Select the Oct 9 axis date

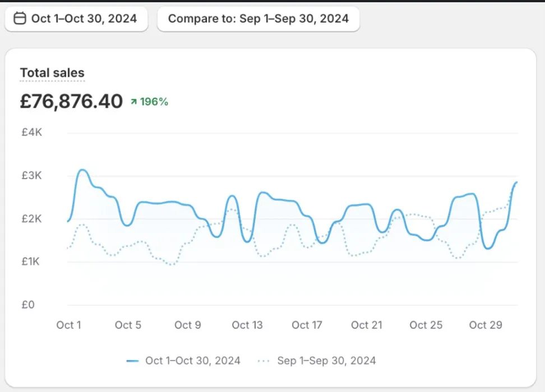pos(187,325)
